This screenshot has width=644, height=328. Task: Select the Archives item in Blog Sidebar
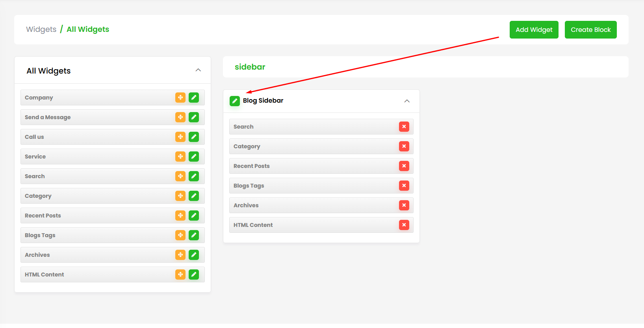click(246, 205)
